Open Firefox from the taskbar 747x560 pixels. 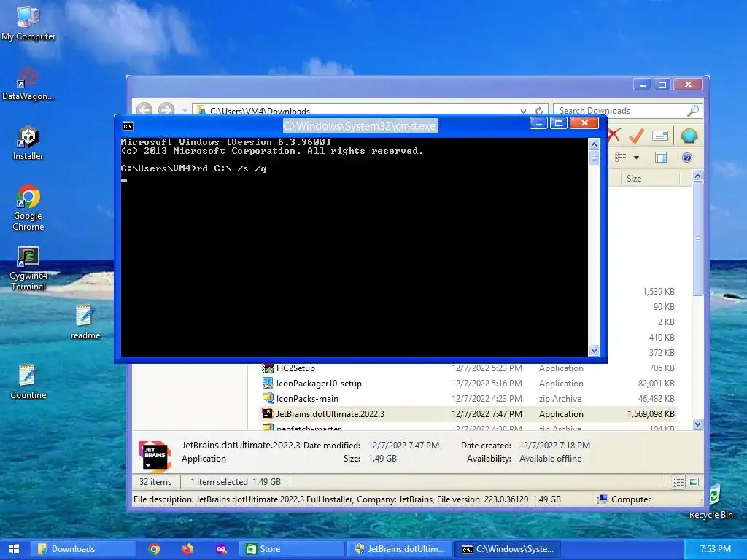(x=187, y=549)
